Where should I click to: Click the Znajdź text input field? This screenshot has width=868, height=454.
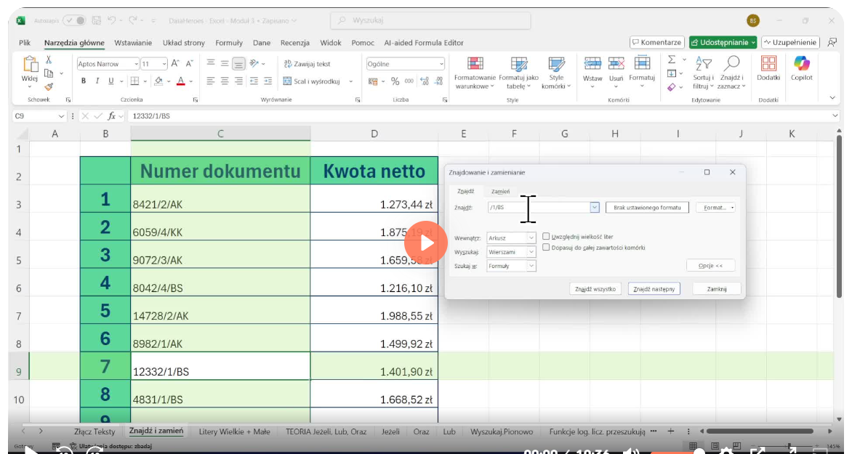coord(538,207)
